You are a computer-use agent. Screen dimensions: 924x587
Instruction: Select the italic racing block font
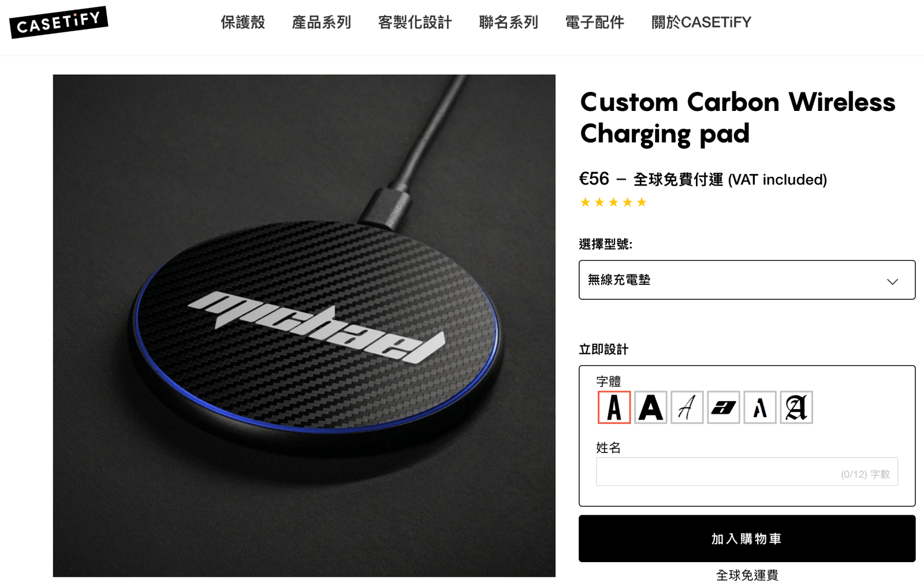[723, 407]
